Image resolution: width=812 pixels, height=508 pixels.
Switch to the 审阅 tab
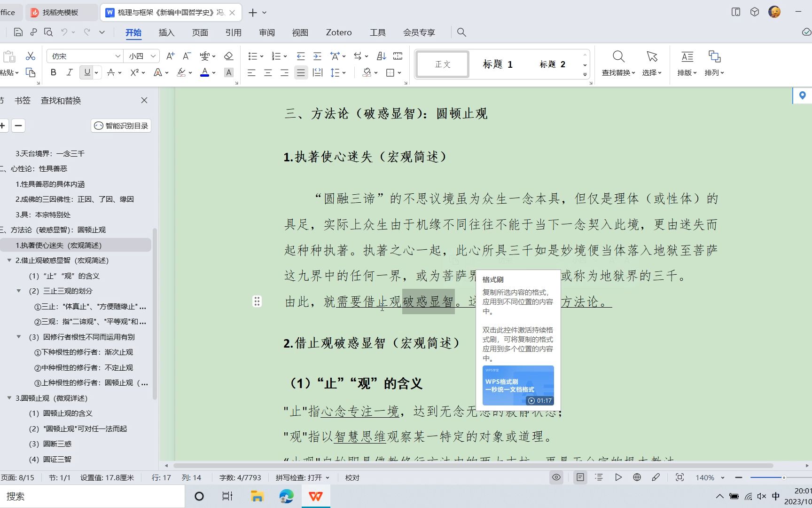(266, 32)
